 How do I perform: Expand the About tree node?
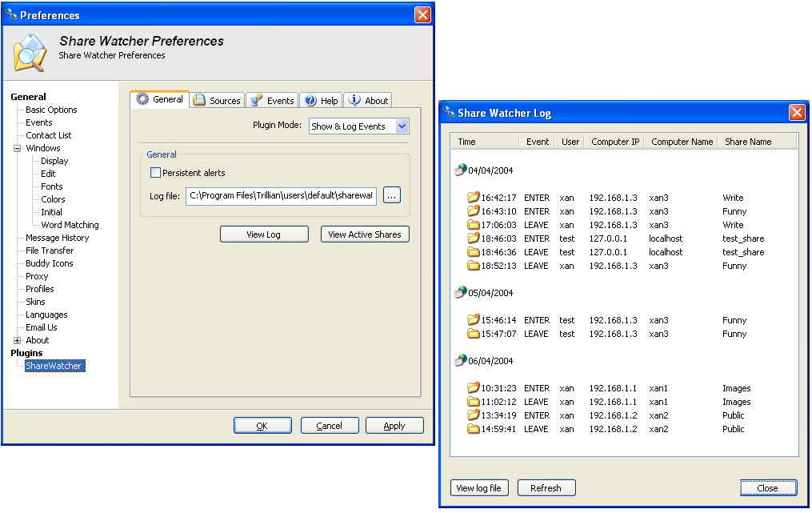pos(17,340)
